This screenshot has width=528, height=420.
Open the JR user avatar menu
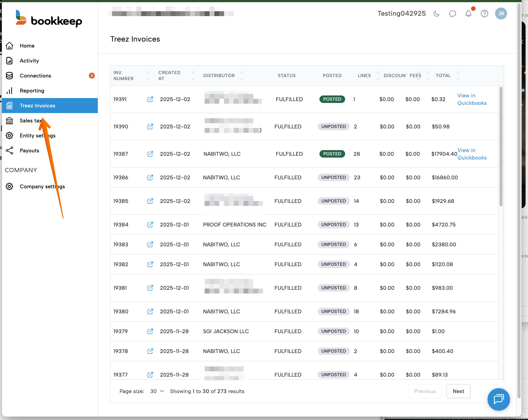[501, 14]
